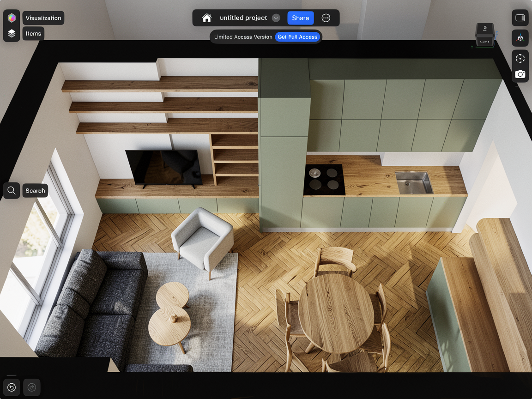Open the Items layers icon

12,34
